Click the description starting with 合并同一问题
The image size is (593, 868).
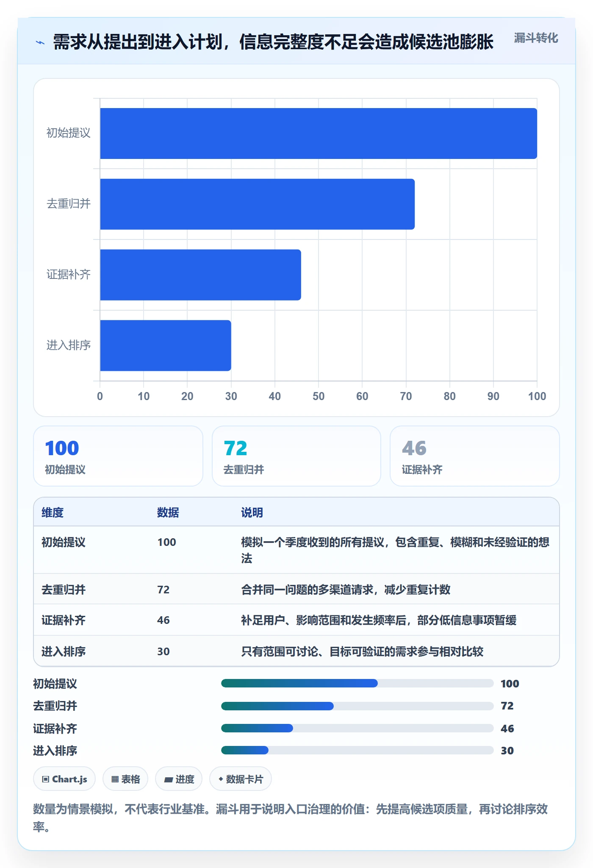(x=346, y=590)
